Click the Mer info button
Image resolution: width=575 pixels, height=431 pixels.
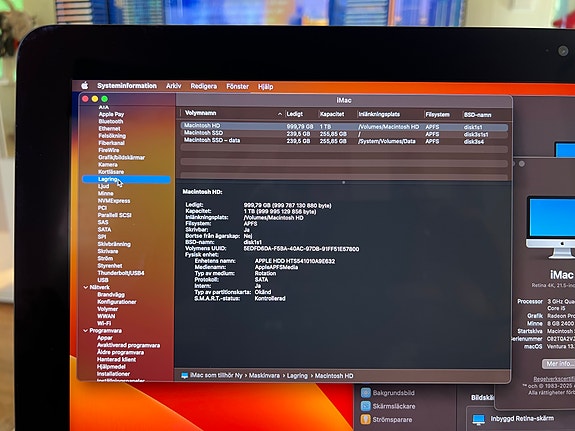558,364
